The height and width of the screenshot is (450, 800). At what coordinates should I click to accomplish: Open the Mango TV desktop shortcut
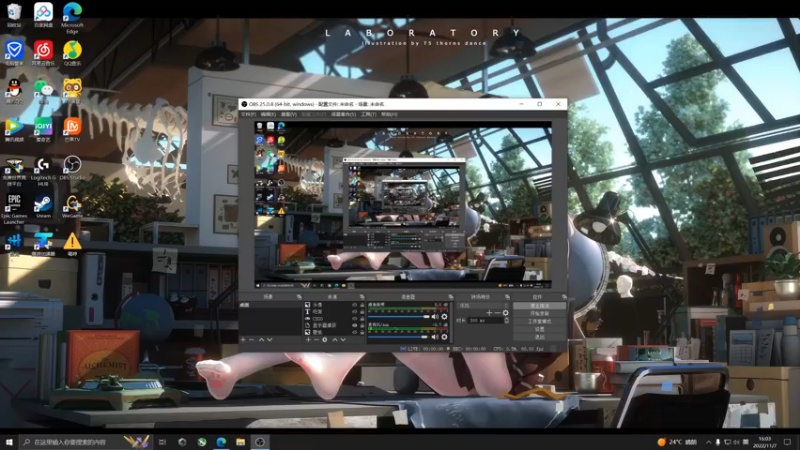pos(72,130)
